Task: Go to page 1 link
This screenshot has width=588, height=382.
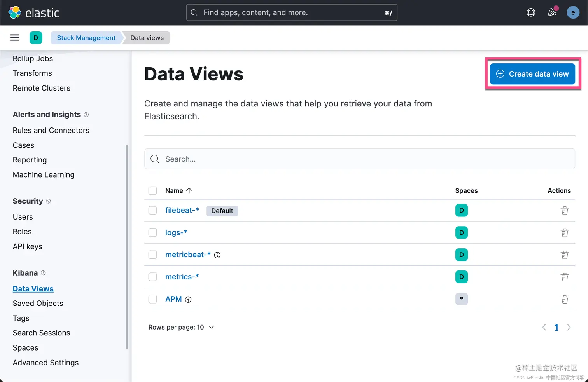Action: 556,327
